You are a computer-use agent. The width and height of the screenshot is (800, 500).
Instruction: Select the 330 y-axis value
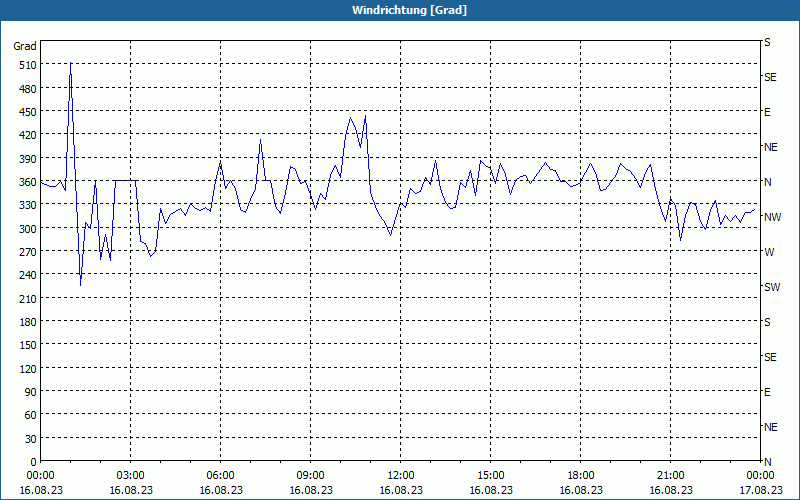28,206
